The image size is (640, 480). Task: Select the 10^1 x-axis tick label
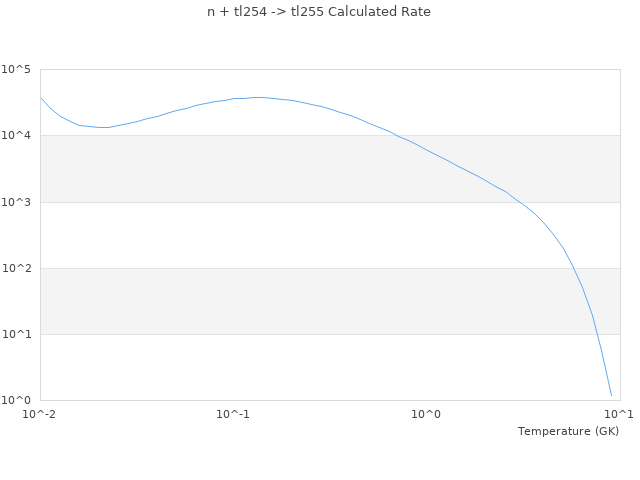pos(618,414)
